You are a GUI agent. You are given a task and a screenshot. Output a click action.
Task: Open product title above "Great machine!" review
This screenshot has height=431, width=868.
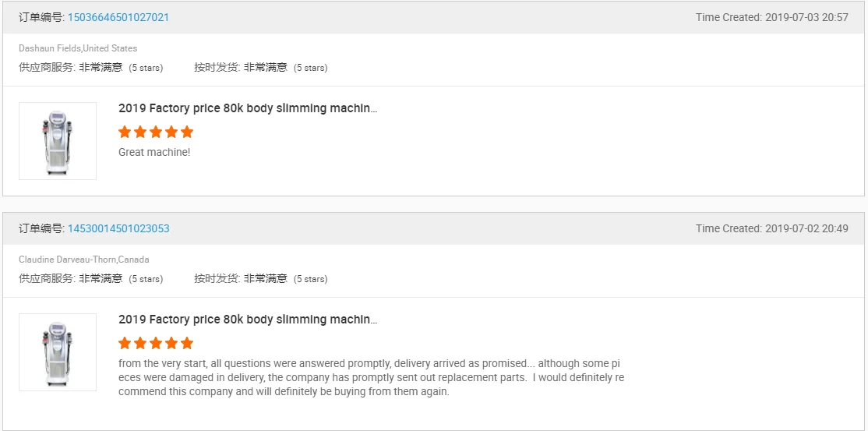coord(247,108)
